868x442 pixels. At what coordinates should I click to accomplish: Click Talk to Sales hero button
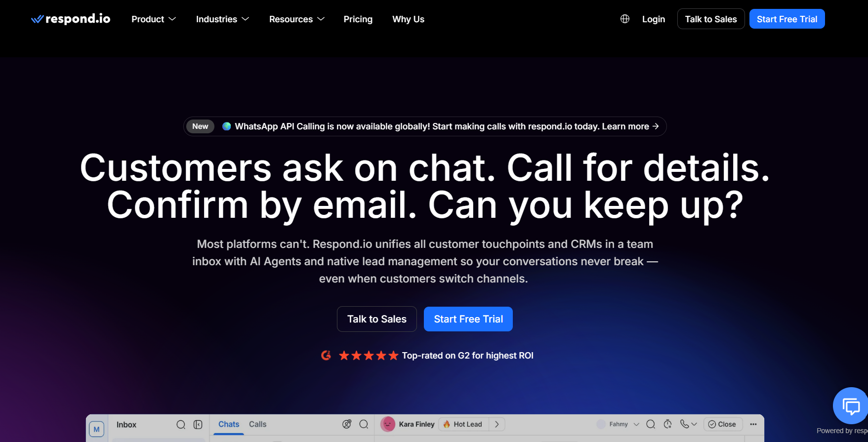click(377, 319)
